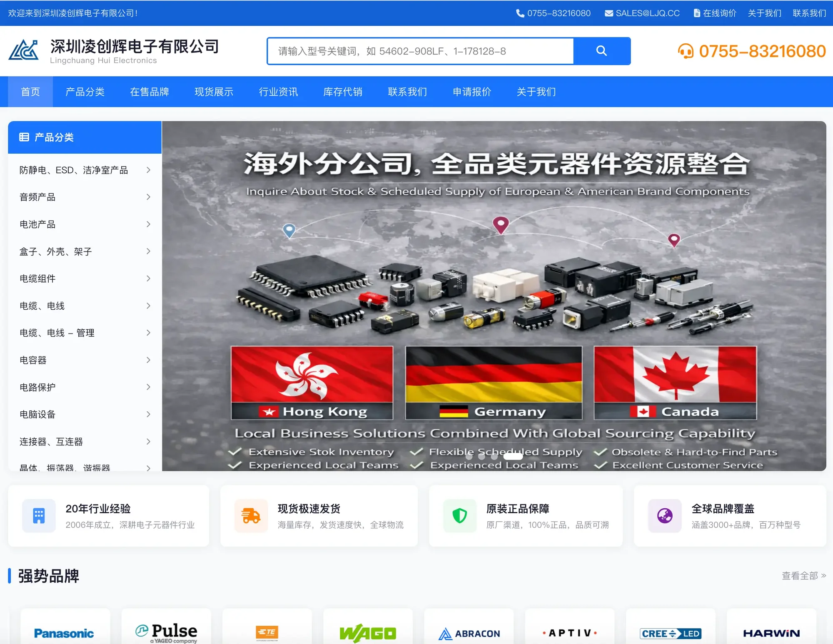Click the 电容器 category row text

33,360
